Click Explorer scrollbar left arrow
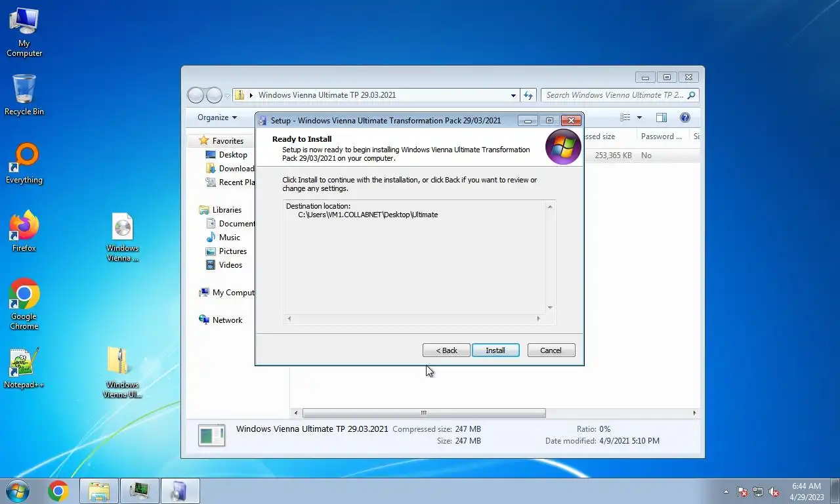The width and height of the screenshot is (840, 504). coord(296,413)
